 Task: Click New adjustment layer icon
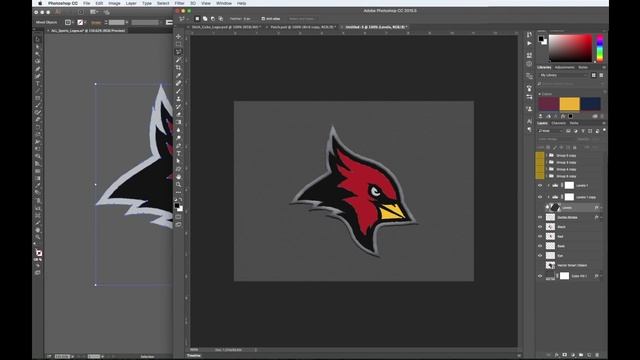tap(573, 355)
